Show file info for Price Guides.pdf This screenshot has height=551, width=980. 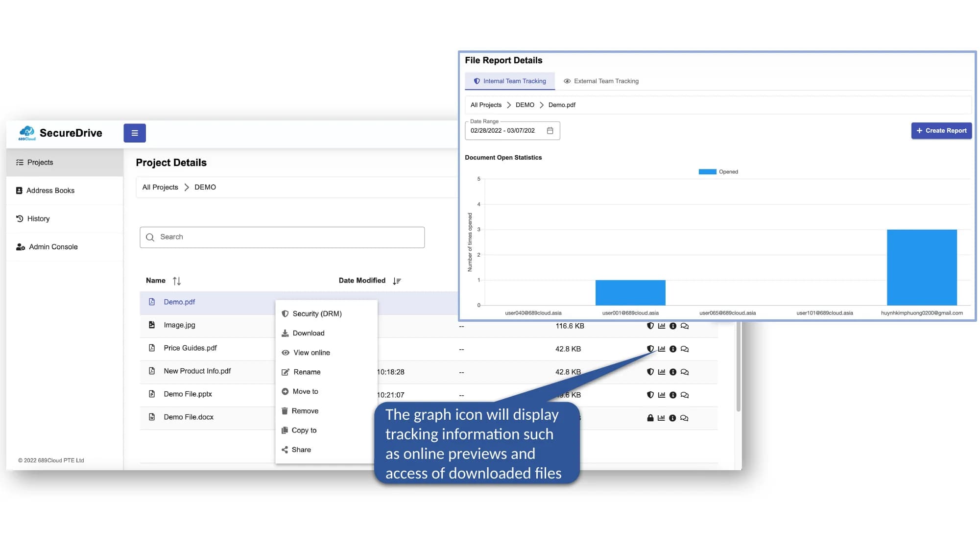click(673, 349)
